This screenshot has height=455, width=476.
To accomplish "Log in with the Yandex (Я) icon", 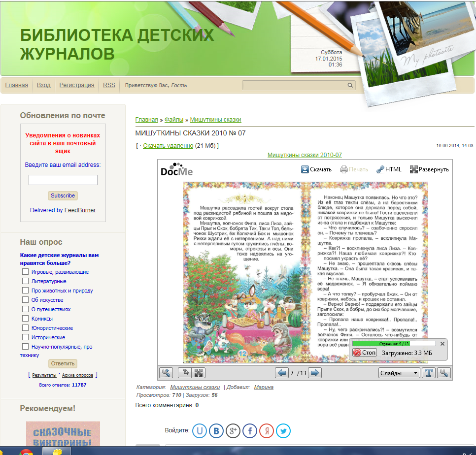I will point(266,431).
